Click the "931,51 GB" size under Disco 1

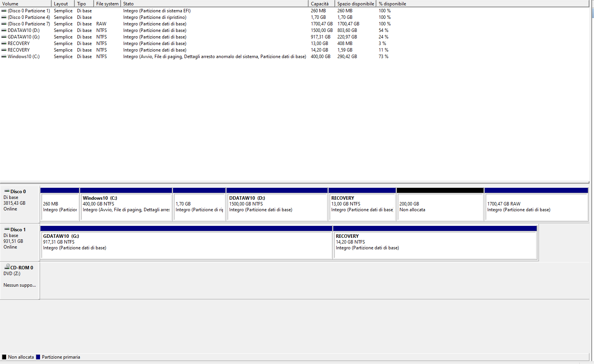[13, 241]
